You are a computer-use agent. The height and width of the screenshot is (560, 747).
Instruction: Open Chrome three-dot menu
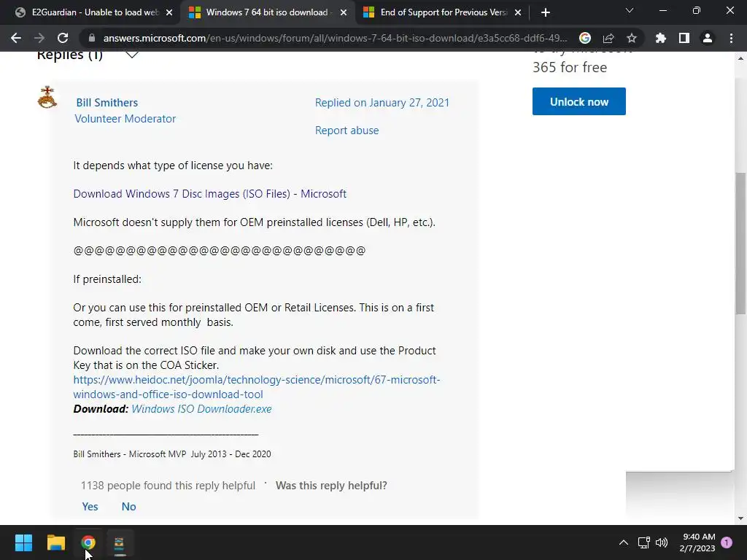point(731,38)
